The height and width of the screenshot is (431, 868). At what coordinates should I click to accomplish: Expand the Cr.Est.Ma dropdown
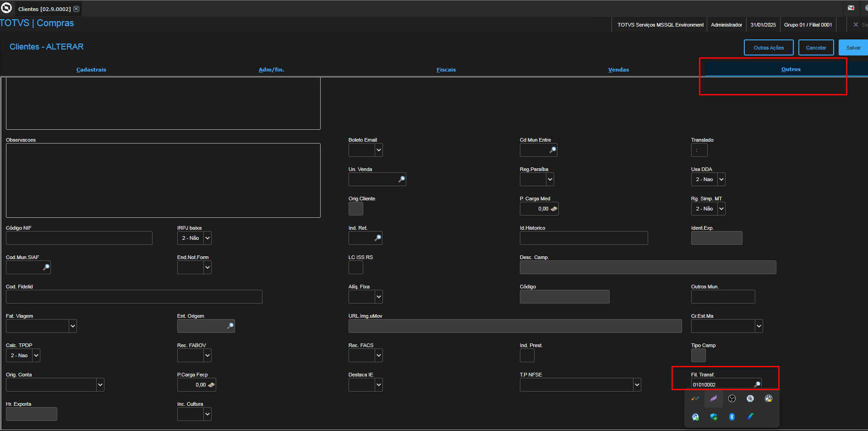(x=759, y=326)
